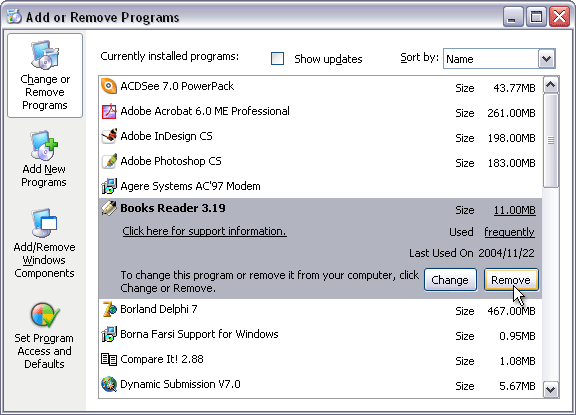The image size is (576, 415).
Task: Select the Borland Delphi 7 icon
Action: pos(109,309)
